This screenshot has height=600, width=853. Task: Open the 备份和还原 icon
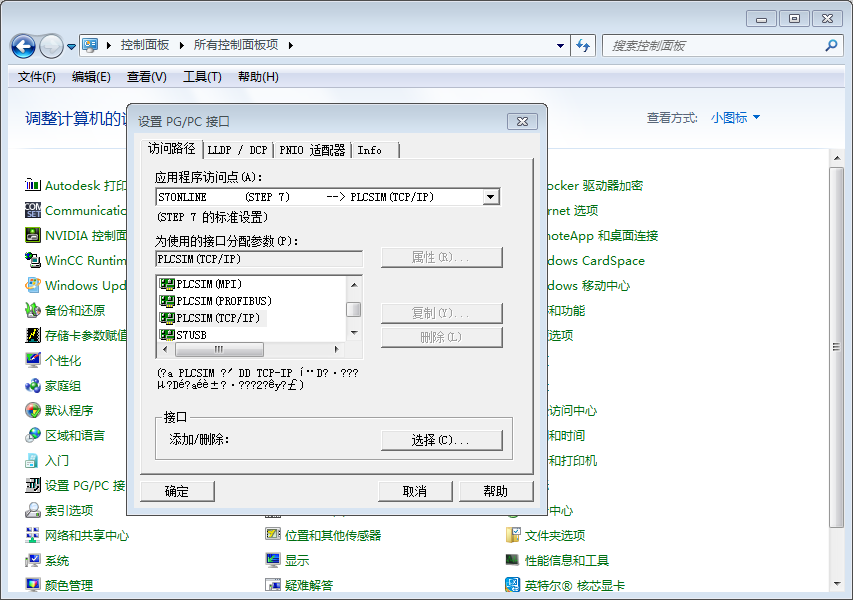pos(33,310)
